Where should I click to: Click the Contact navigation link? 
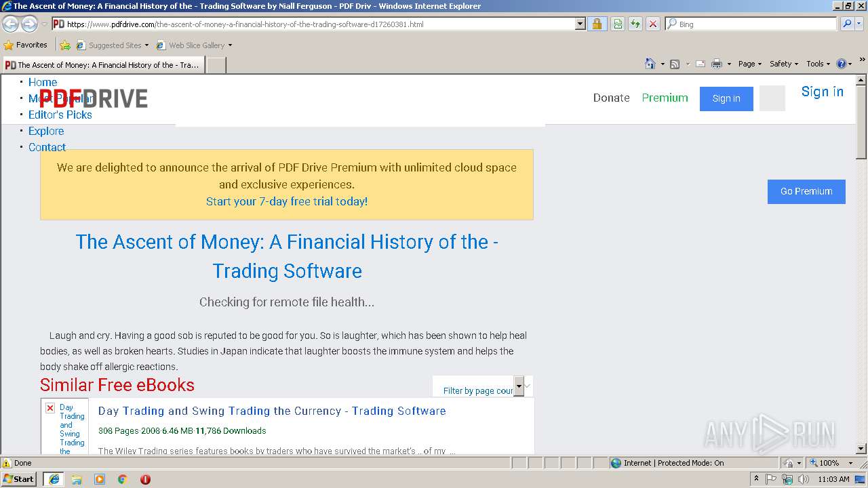pyautogui.click(x=47, y=147)
